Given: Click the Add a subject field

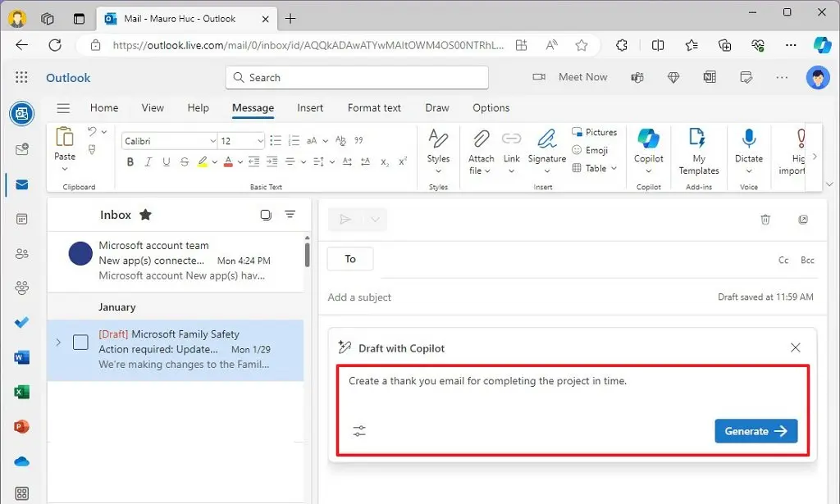Looking at the screenshot, I should point(359,297).
